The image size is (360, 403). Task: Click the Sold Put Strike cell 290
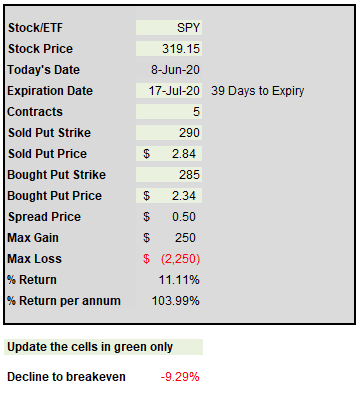point(169,133)
